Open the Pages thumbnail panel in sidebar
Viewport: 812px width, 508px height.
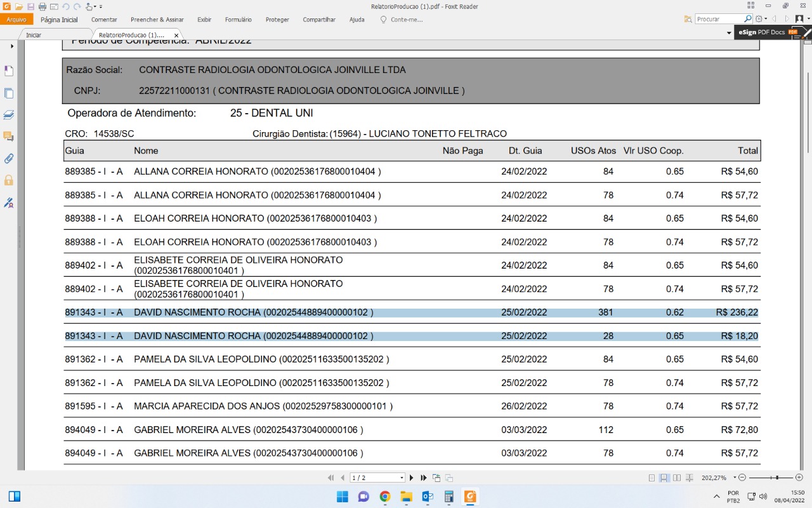pyautogui.click(x=9, y=93)
